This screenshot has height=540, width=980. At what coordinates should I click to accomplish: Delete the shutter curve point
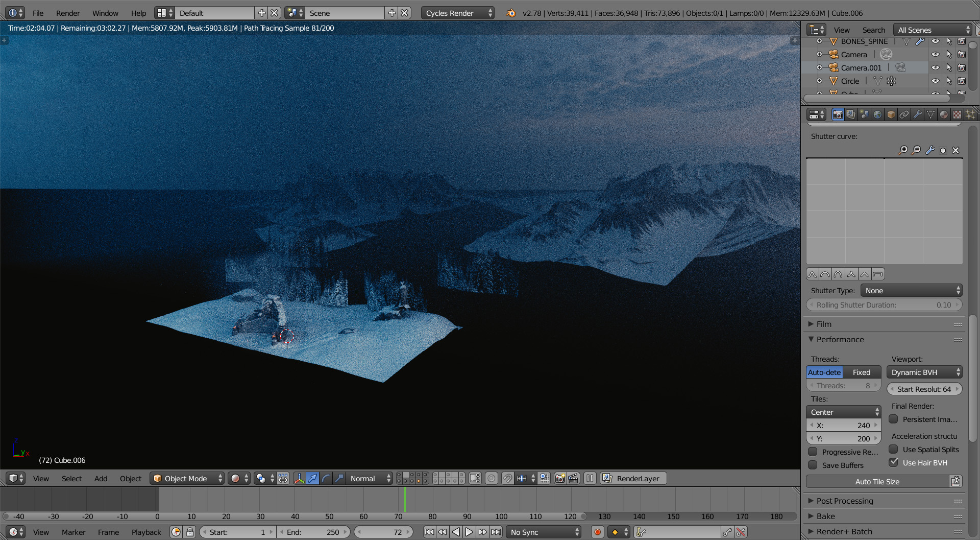(x=956, y=150)
